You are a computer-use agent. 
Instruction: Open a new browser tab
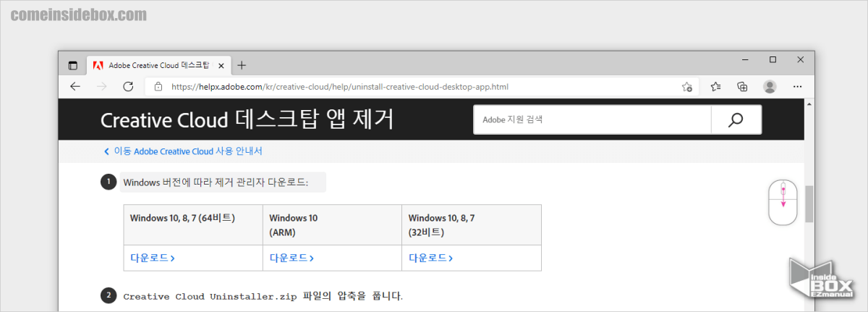point(242,65)
